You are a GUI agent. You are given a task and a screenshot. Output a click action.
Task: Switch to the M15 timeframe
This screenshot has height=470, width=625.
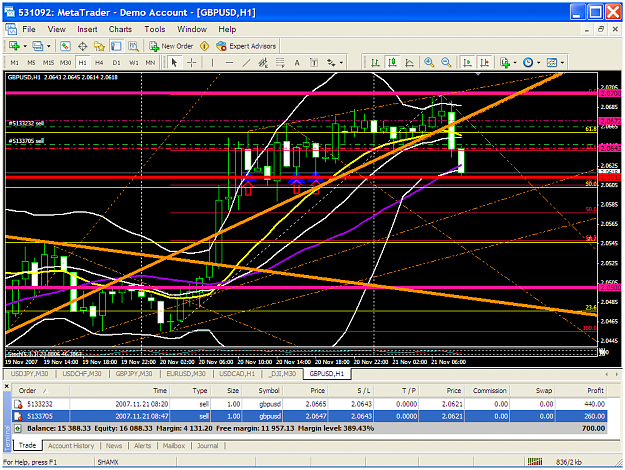(x=48, y=63)
